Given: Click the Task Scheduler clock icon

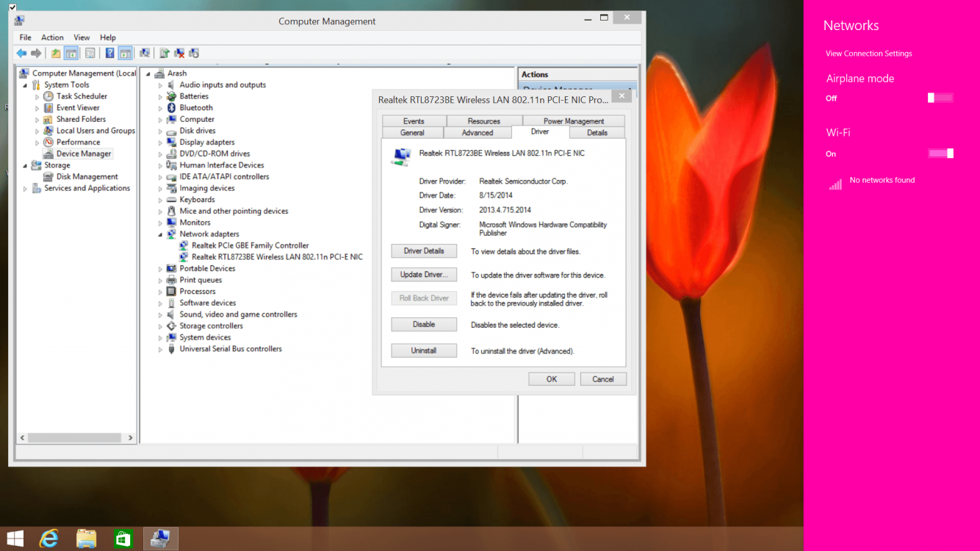Looking at the screenshot, I should tap(48, 96).
